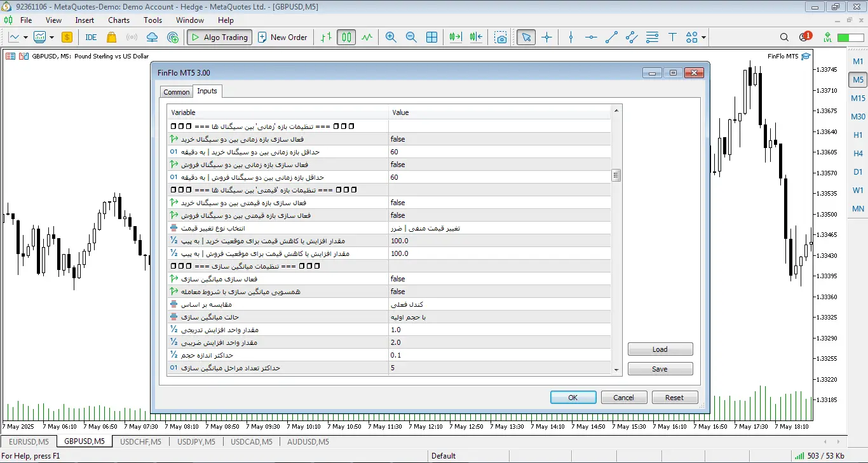Switch to the H4 timeframe
This screenshot has width=868, height=463.
(858, 154)
